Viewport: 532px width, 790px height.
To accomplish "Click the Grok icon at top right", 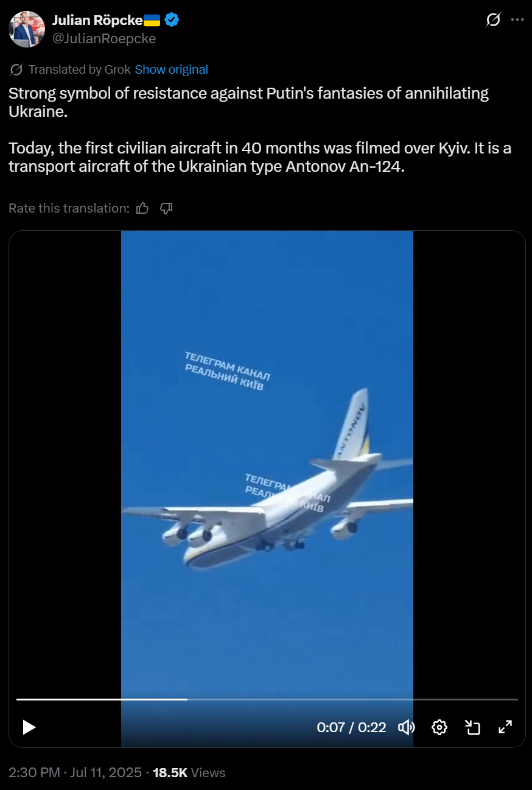I will pos(493,20).
